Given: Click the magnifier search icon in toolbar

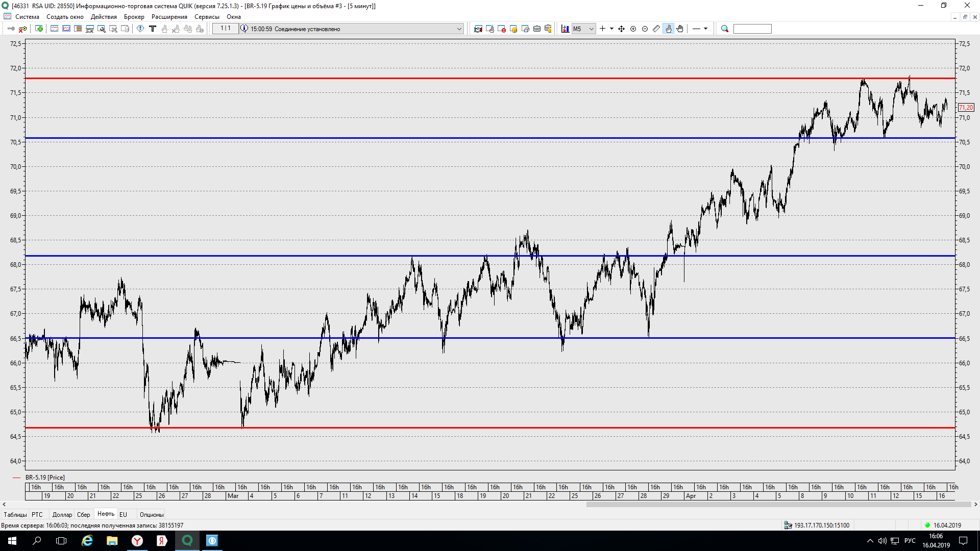Looking at the screenshot, I should point(724,29).
